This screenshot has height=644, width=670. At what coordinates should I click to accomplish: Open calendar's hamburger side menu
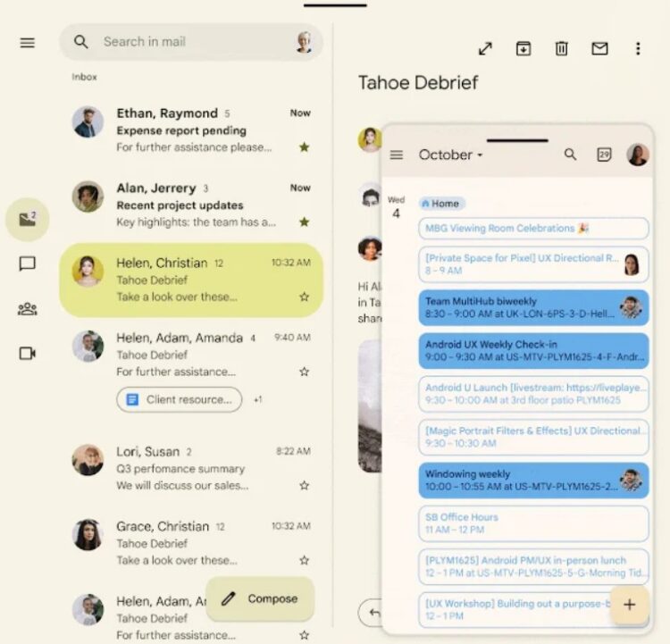(397, 155)
